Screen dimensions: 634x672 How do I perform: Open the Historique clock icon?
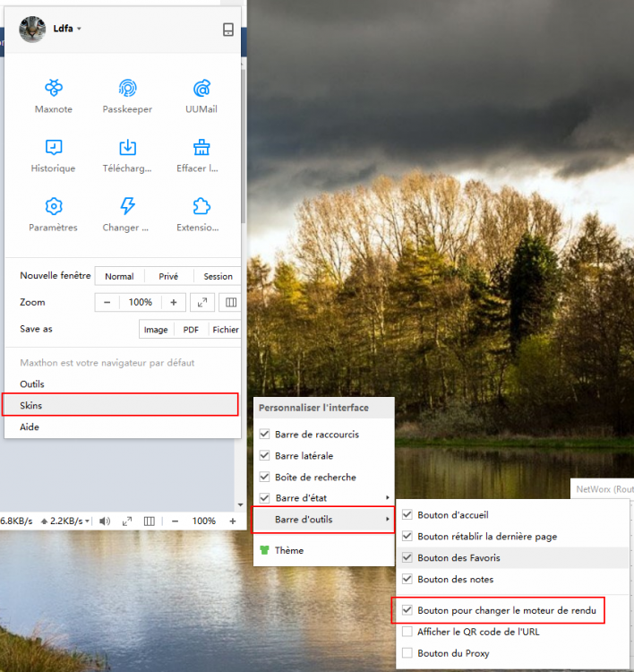[x=53, y=148]
